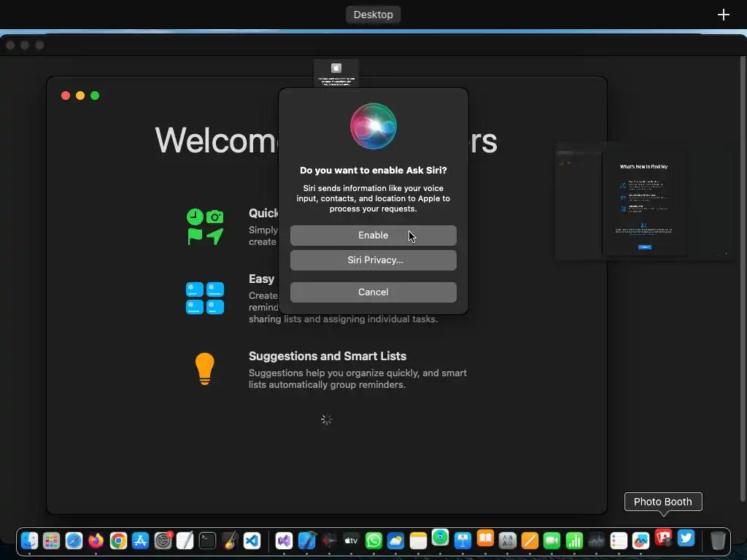Open System Preferences with the red badge
The height and width of the screenshot is (560, 747).
pyautogui.click(x=163, y=541)
